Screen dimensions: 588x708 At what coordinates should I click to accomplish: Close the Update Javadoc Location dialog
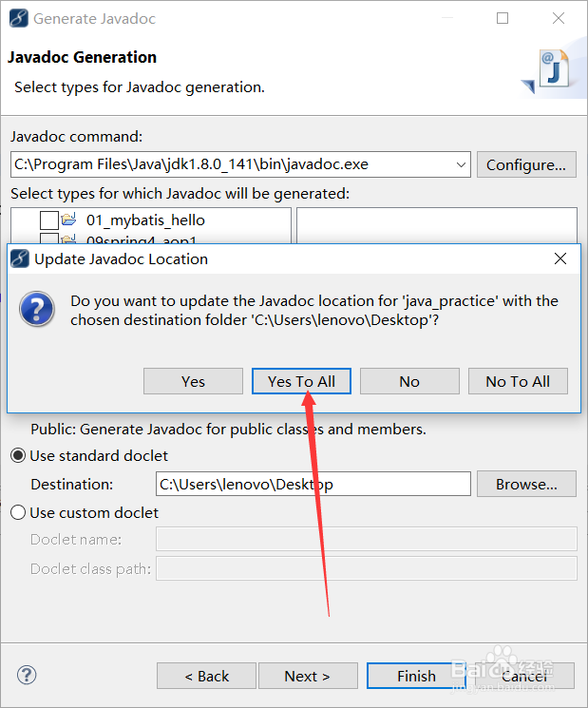coord(560,258)
